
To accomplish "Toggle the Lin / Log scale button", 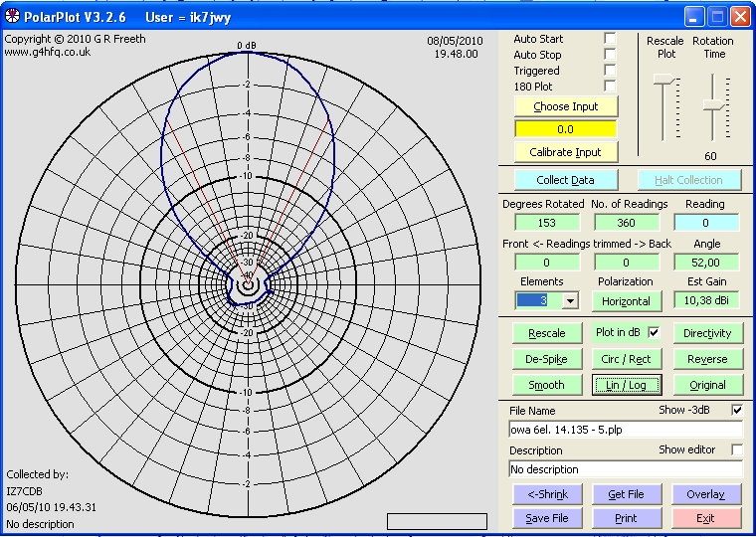I will pyautogui.click(x=627, y=385).
